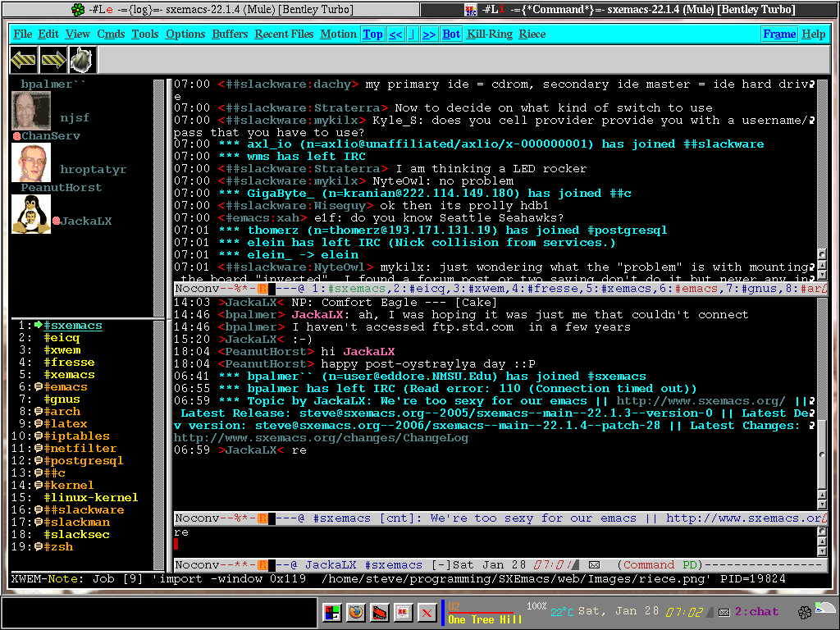Click the speech balloon icon beside #postgresql
Screen dimensions: 840x630
pos(39,461)
